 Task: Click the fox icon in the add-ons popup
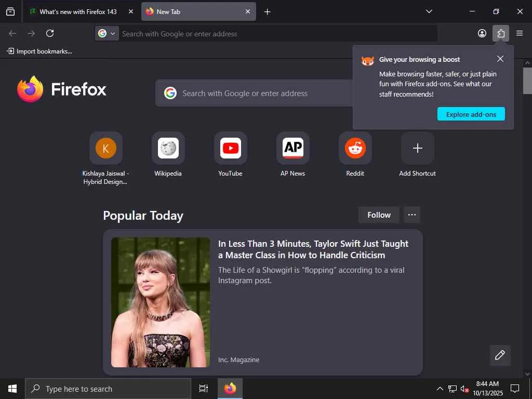(x=367, y=61)
